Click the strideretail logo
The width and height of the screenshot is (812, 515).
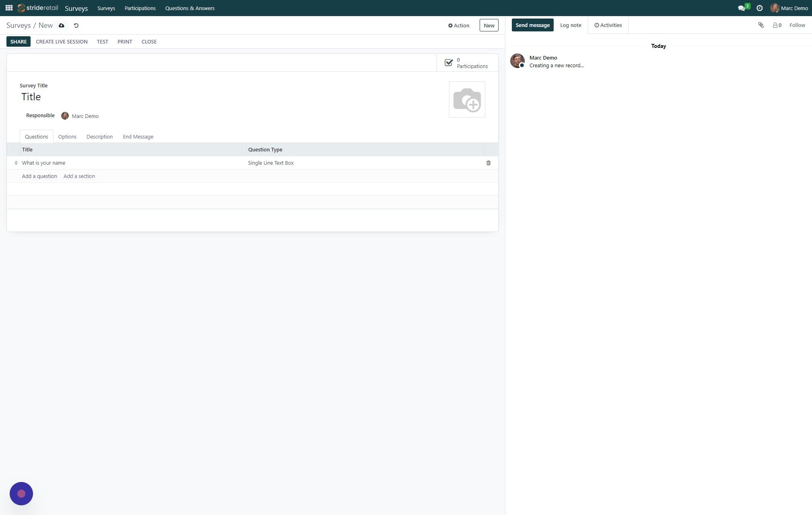pos(38,8)
